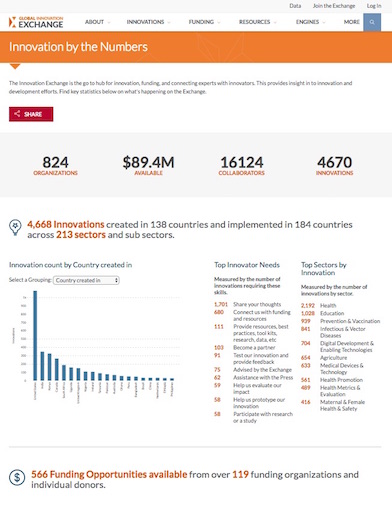Click the tallest United States bar
Image resolution: width=392 pixels, height=509 pixels.
coord(35,335)
